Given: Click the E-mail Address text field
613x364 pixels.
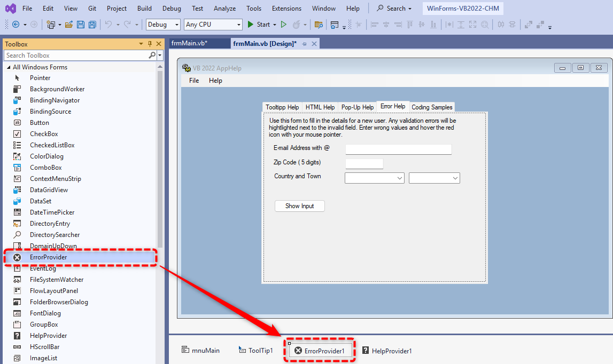Looking at the screenshot, I should click(x=398, y=149).
